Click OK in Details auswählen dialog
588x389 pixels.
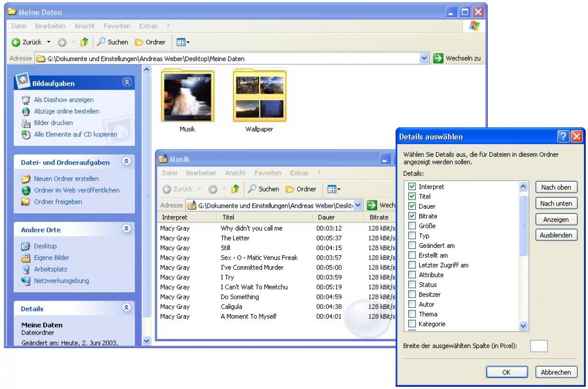click(507, 372)
